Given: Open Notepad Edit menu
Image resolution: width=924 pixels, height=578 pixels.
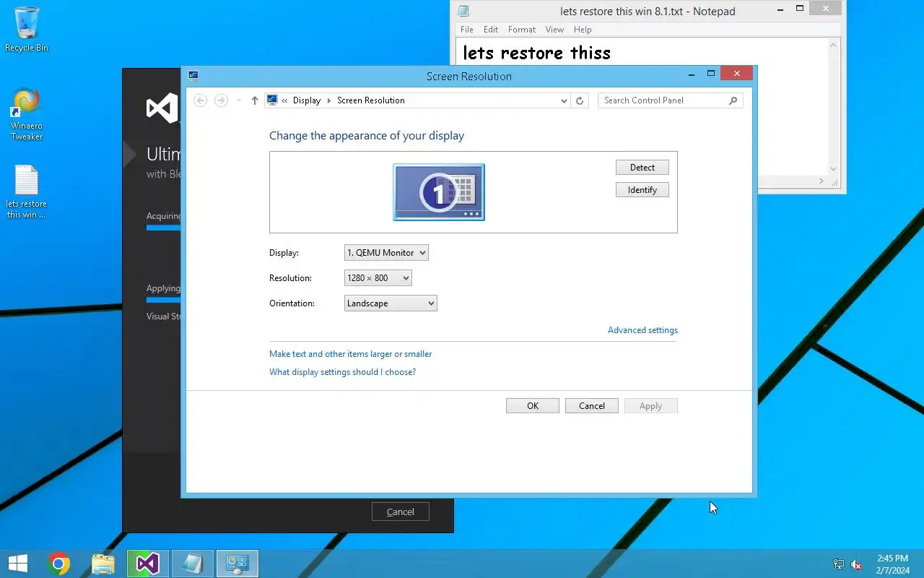Looking at the screenshot, I should (x=491, y=30).
